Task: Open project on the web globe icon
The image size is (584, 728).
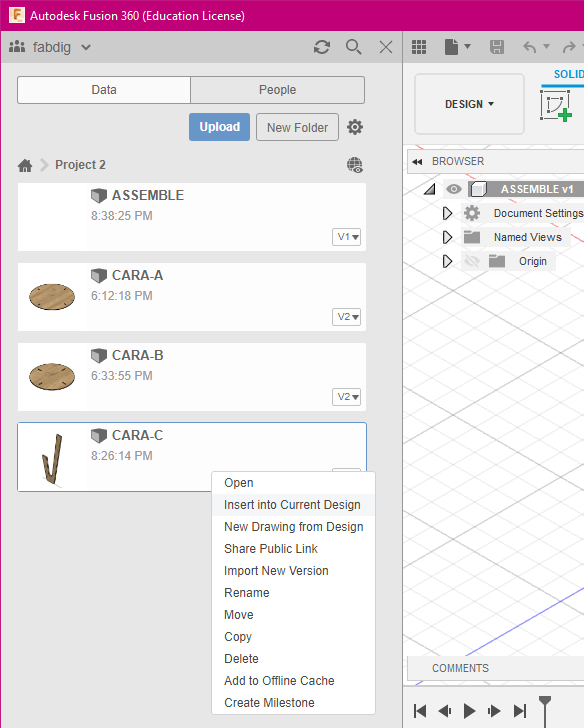Action: (355, 165)
